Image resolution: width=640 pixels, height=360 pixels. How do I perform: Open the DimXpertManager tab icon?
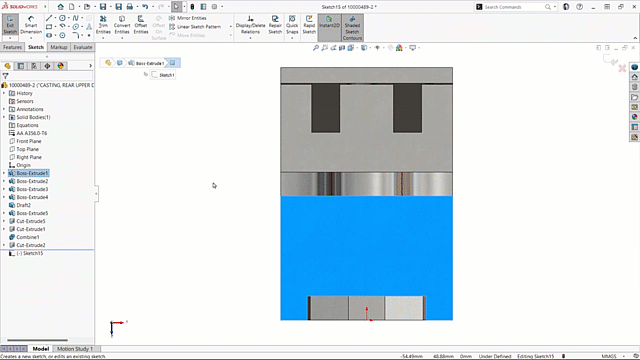click(47, 66)
